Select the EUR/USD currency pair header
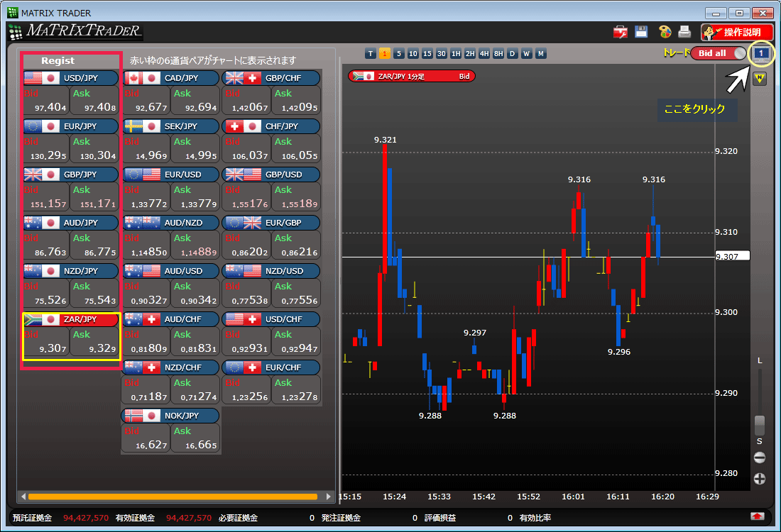The image size is (781, 532). pos(171,174)
